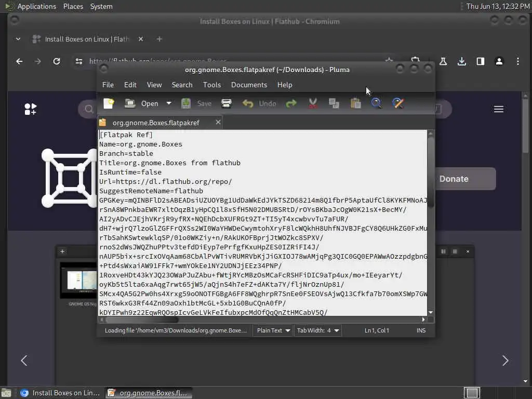
Task: Open Pluma's Tools menu
Action: click(x=212, y=85)
